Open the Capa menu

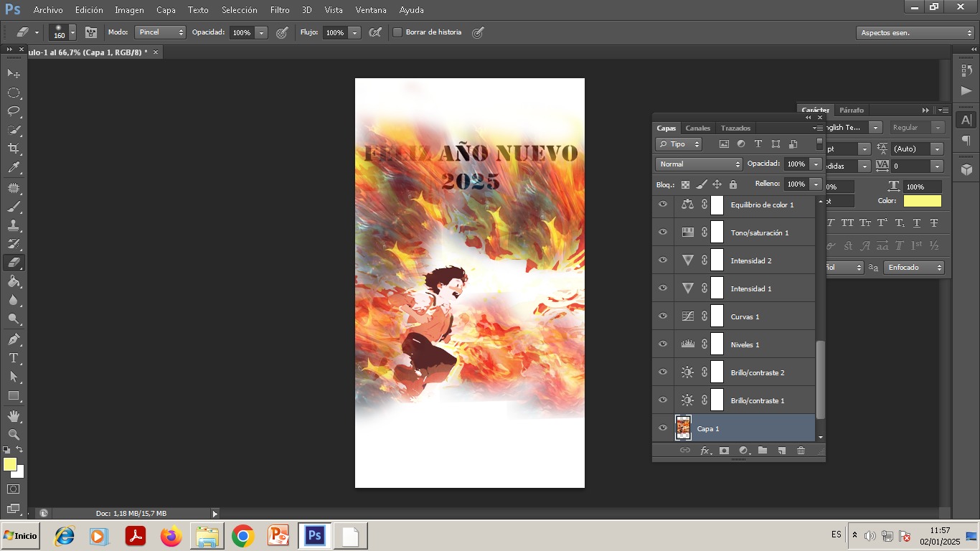point(166,10)
